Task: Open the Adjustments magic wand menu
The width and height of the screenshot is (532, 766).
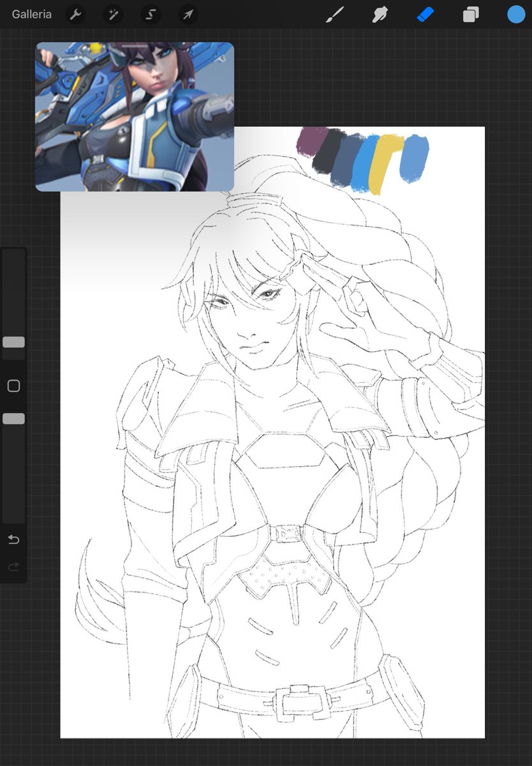Action: 113,14
